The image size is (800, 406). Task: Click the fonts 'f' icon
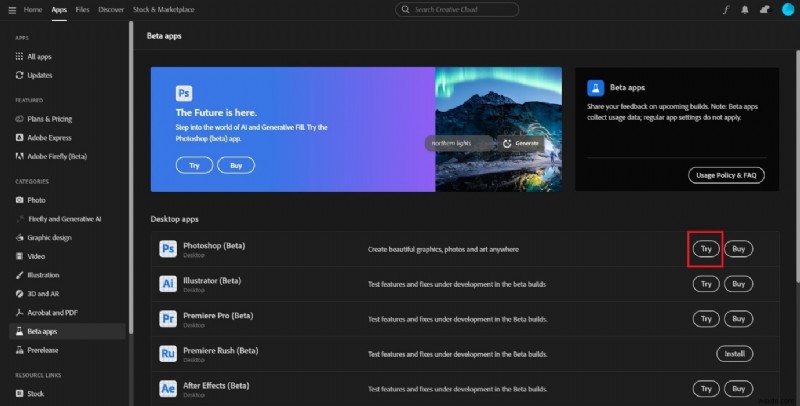[726, 10]
